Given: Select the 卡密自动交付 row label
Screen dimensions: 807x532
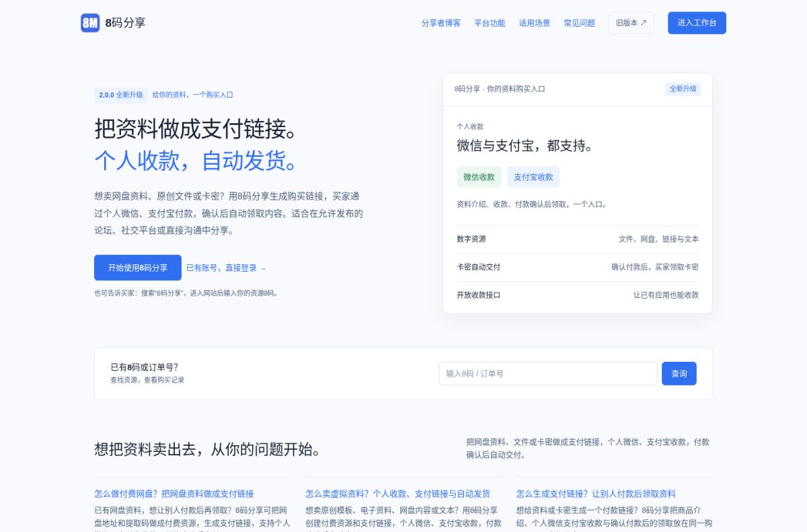Looking at the screenshot, I should pos(478,267).
